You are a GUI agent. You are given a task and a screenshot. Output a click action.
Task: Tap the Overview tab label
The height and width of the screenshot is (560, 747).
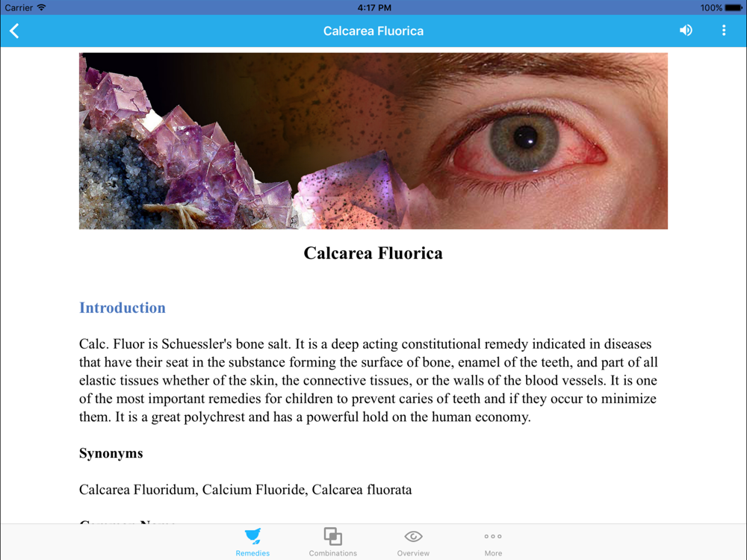click(413, 553)
